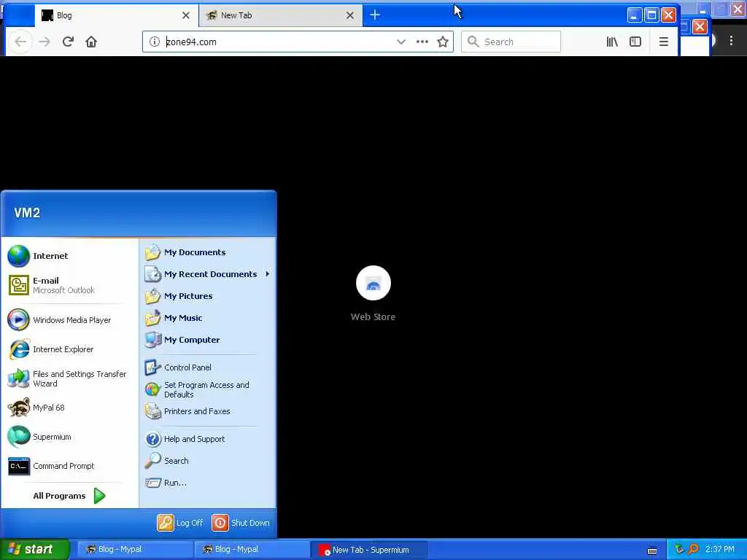The image size is (747, 560).
Task: Click the keyboard icon on the taskbar
Action: click(x=652, y=551)
